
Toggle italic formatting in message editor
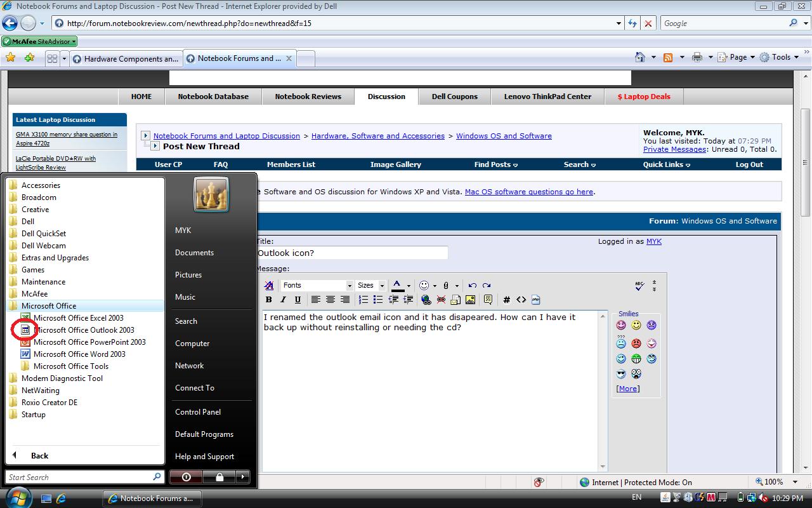tap(283, 300)
